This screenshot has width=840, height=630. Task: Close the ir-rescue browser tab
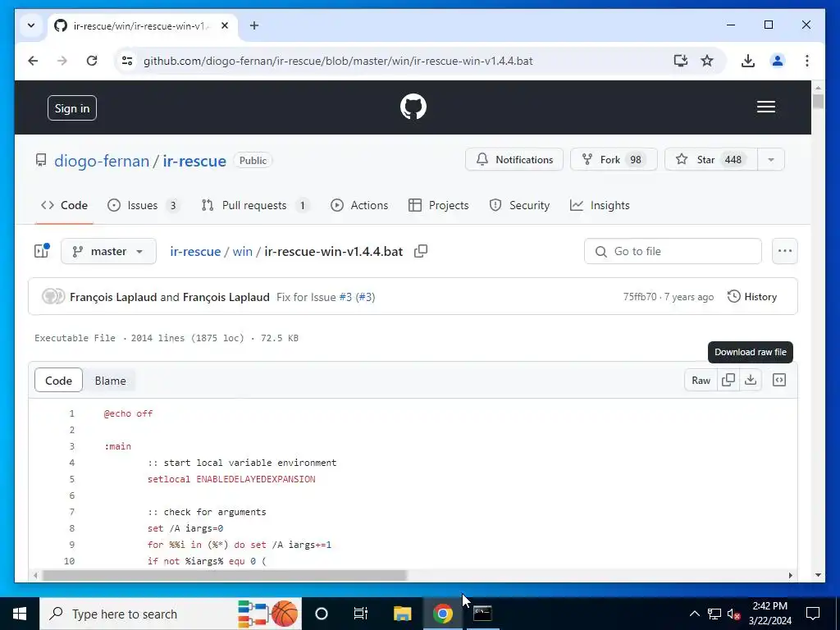tap(225, 25)
